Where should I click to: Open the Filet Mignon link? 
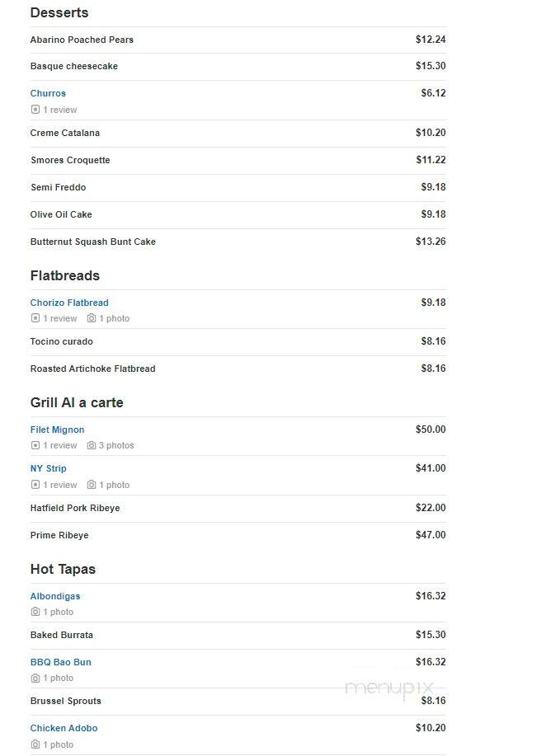(x=58, y=430)
